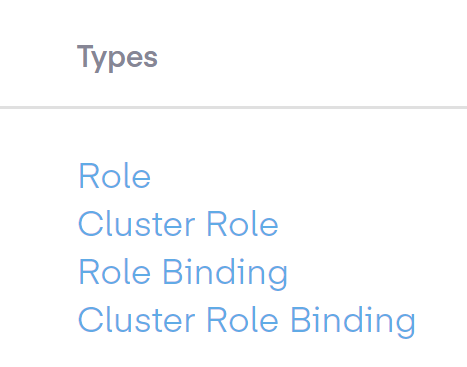Open the Role link

tap(115, 176)
